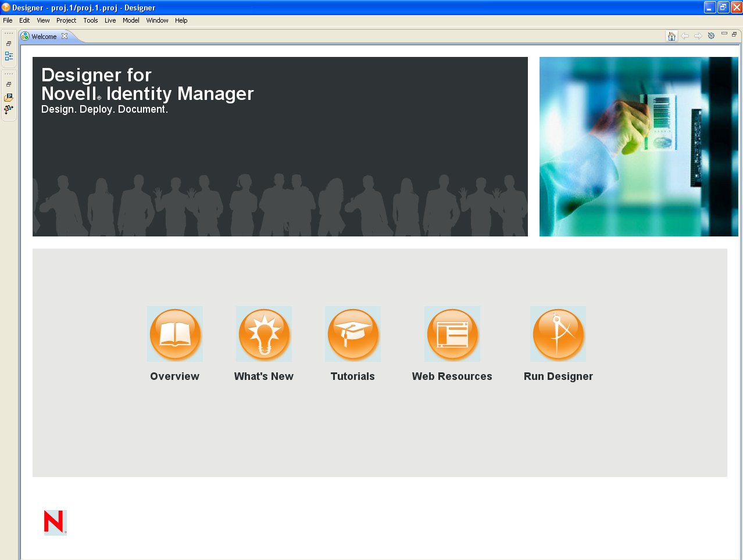Open the Live menu
Viewport: 743px width, 560px height.
tap(110, 20)
